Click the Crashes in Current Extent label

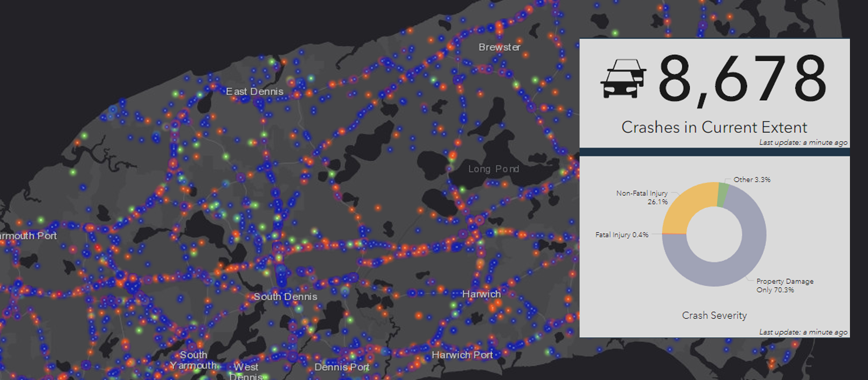[714, 127]
